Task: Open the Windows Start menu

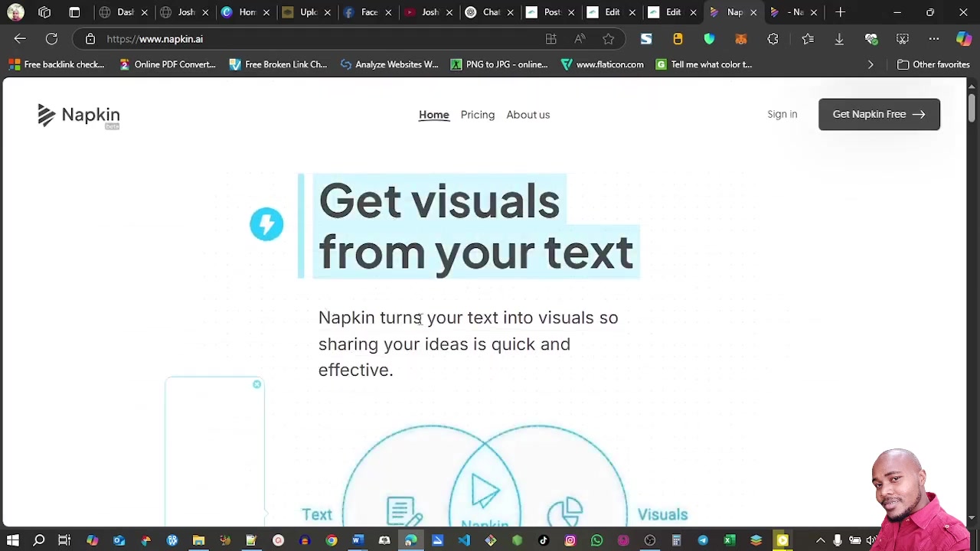Action: tap(13, 541)
